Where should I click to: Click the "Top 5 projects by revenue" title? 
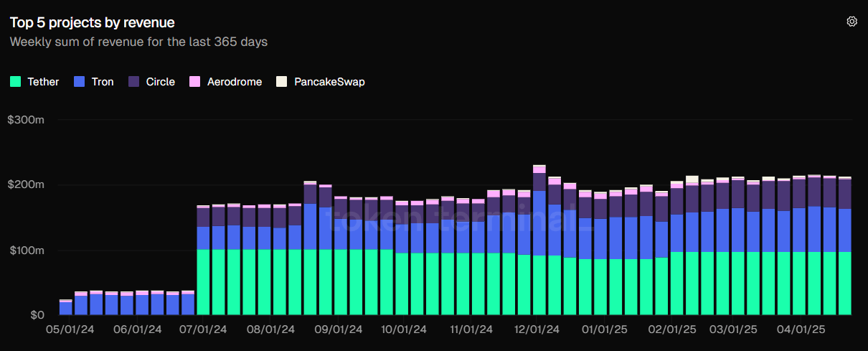92,23
